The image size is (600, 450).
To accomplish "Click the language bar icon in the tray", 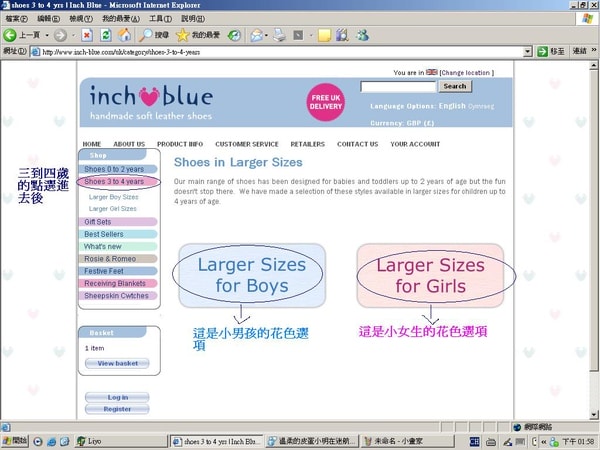I will click(474, 442).
